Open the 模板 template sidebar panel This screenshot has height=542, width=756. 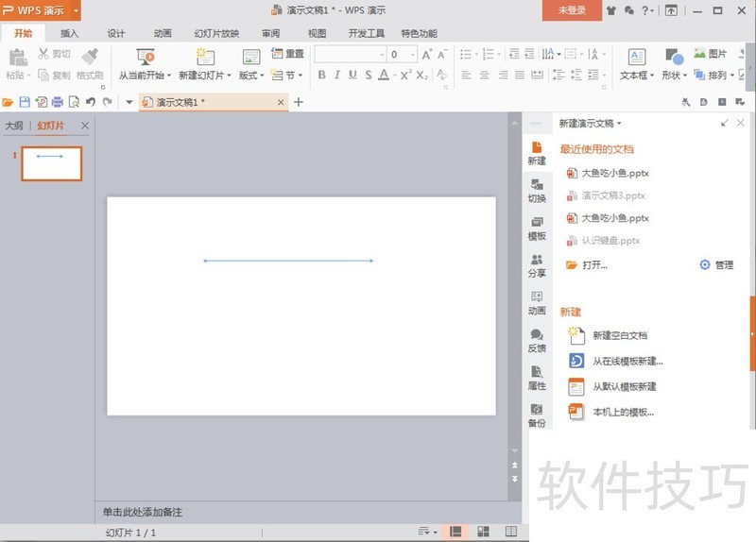click(x=537, y=229)
